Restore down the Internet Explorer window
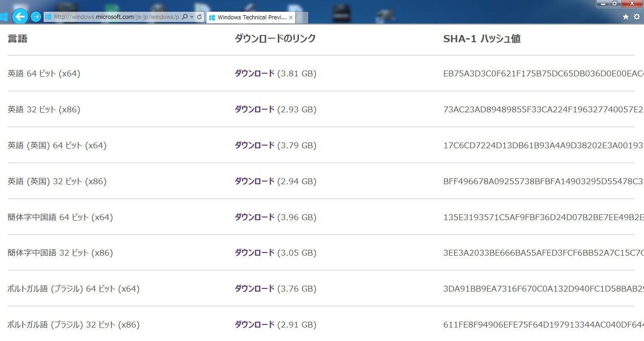644x341 pixels. point(615,4)
